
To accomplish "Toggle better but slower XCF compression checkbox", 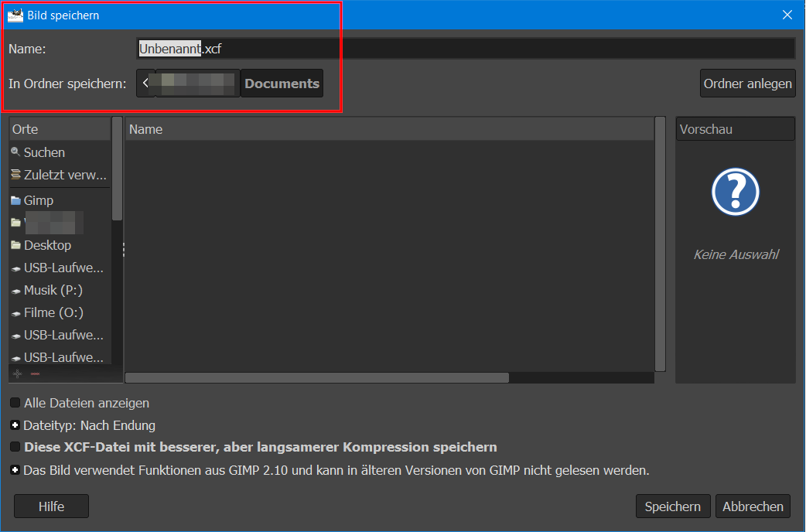I will pos(15,447).
